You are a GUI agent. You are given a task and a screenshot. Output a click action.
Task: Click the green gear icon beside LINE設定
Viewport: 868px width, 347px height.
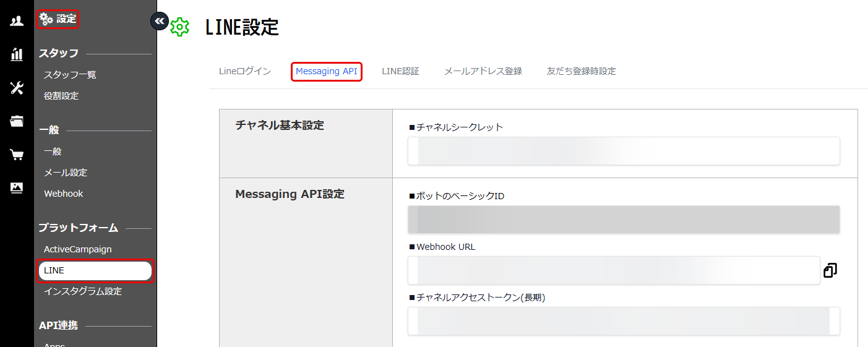180,27
